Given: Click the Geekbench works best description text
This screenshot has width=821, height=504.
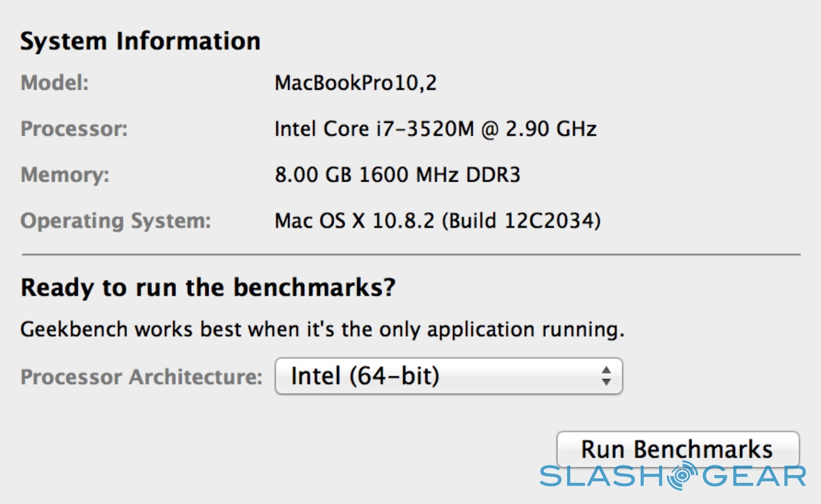Looking at the screenshot, I should pos(322,330).
